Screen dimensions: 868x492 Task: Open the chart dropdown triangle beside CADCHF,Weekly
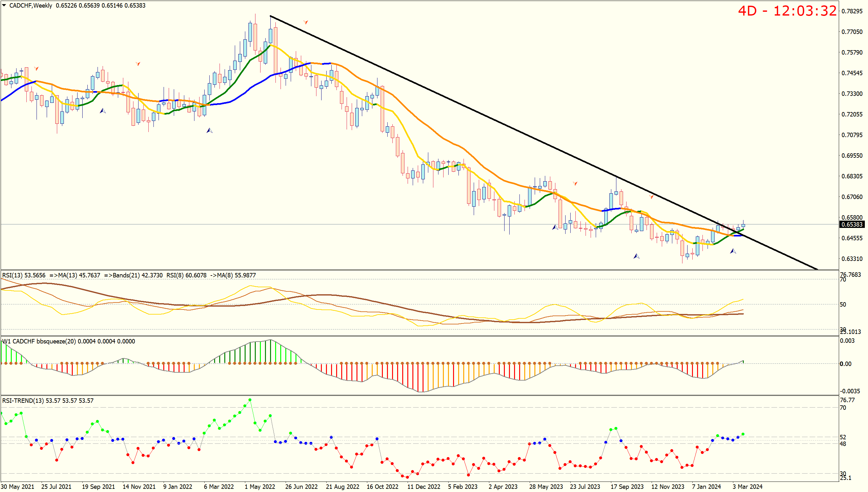point(4,5)
